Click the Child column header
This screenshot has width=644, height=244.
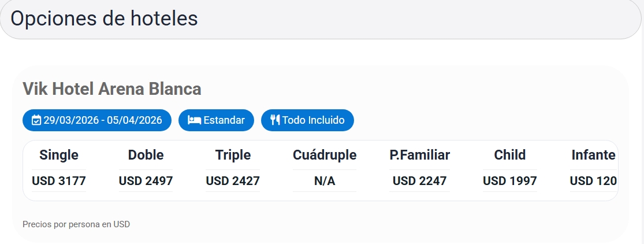(x=510, y=155)
